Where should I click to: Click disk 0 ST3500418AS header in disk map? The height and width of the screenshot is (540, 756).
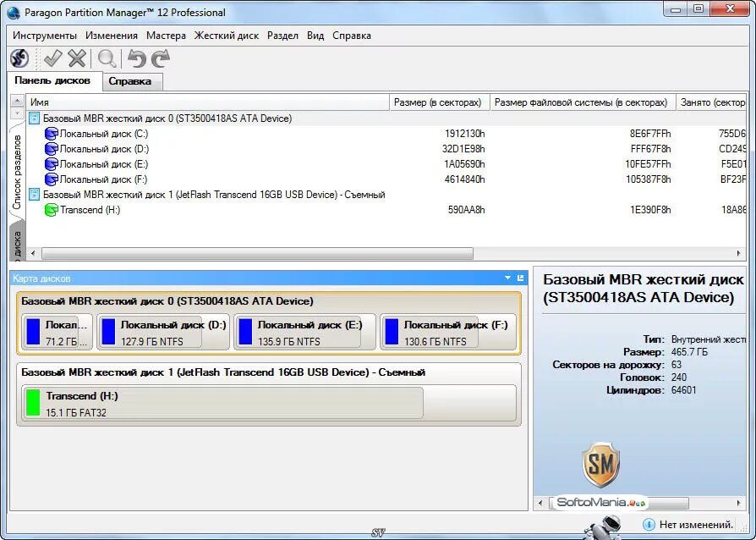tap(167, 301)
